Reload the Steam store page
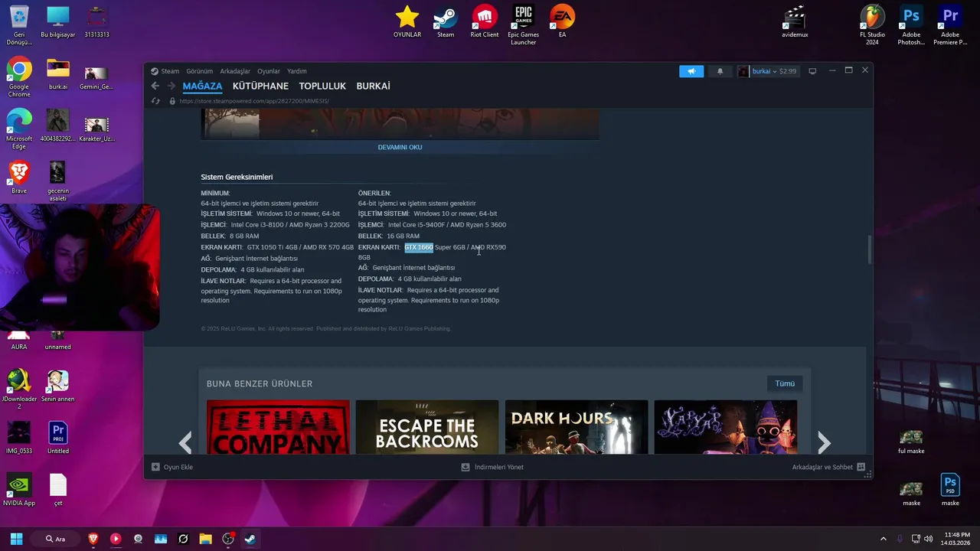Viewport: 980px width, 551px height. point(155,101)
